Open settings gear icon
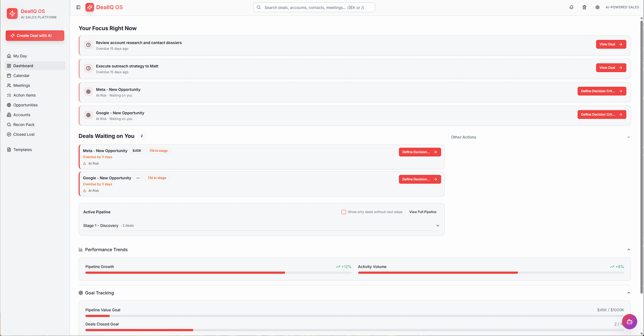644x336 pixels. click(x=597, y=7)
